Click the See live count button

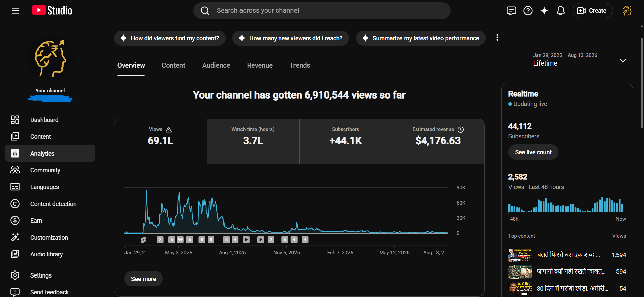point(533,152)
